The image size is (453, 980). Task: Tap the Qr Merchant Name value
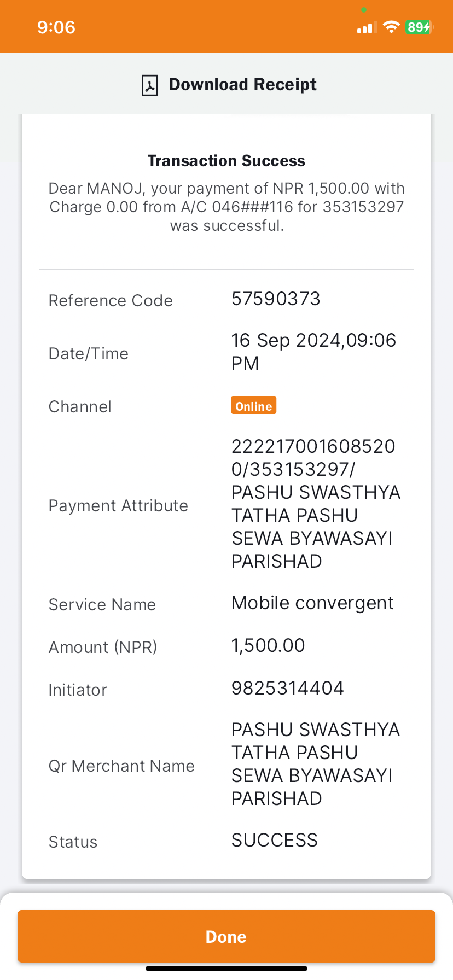coord(316,764)
